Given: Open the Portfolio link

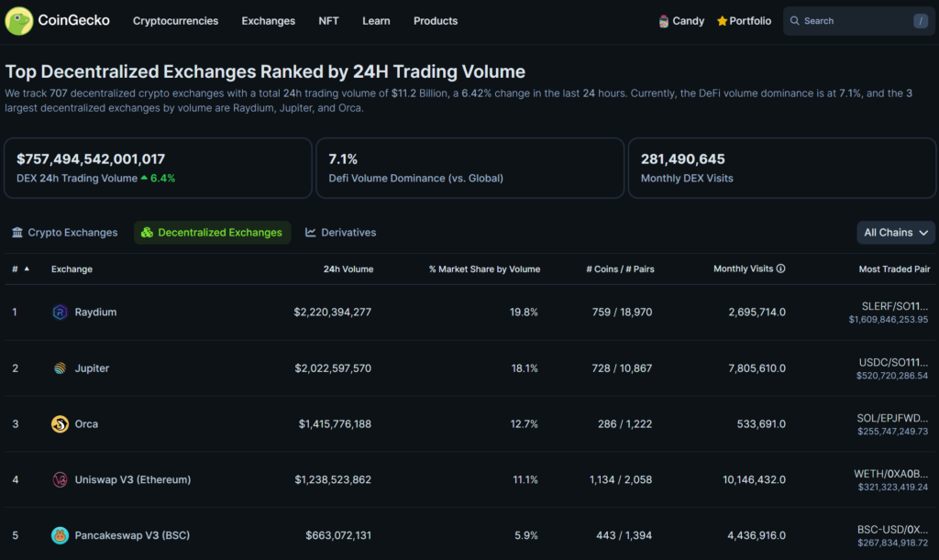Looking at the screenshot, I should coord(744,21).
